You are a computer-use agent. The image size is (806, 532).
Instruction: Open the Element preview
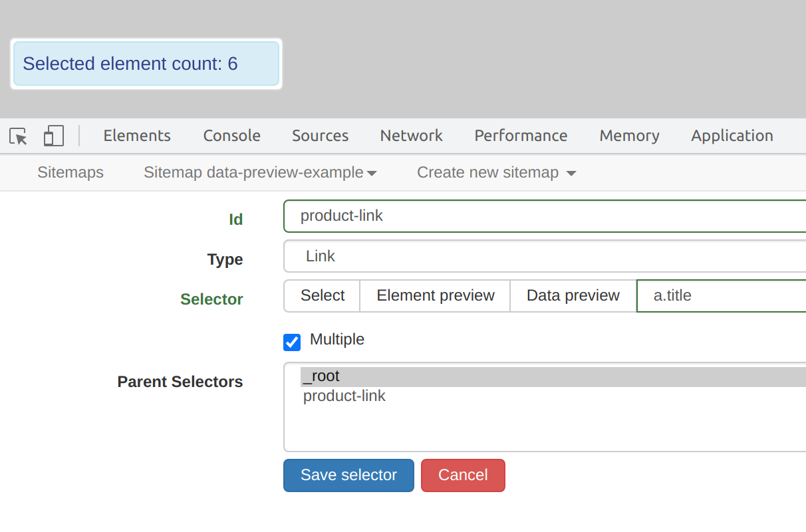(x=434, y=295)
